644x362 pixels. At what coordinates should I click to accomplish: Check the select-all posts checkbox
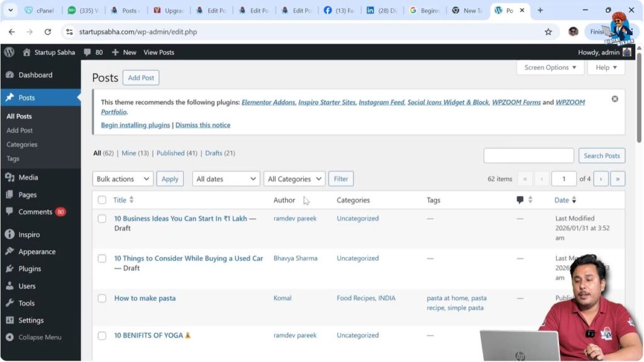tap(102, 199)
